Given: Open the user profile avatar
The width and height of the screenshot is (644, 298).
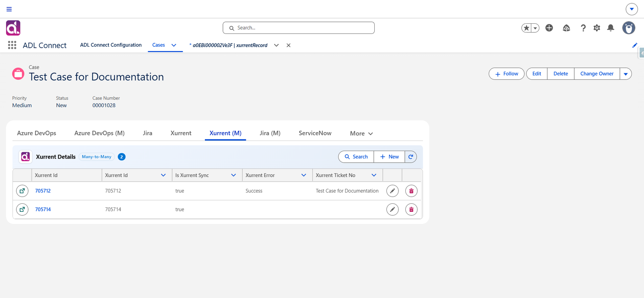Looking at the screenshot, I should (629, 28).
